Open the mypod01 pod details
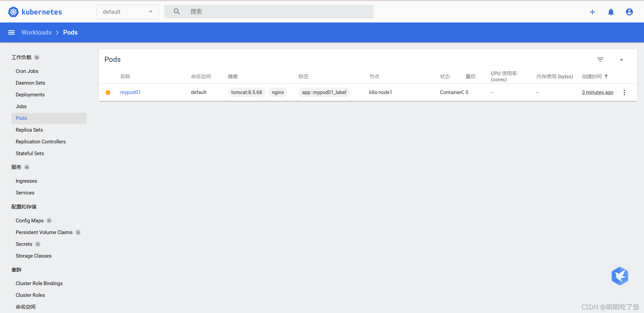This screenshot has height=313, width=644. (x=130, y=92)
